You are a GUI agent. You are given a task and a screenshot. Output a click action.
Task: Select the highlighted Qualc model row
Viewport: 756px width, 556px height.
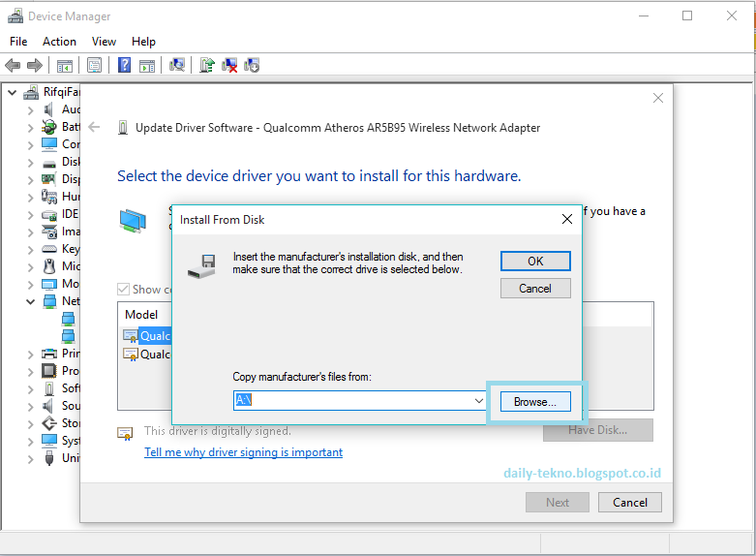point(147,336)
